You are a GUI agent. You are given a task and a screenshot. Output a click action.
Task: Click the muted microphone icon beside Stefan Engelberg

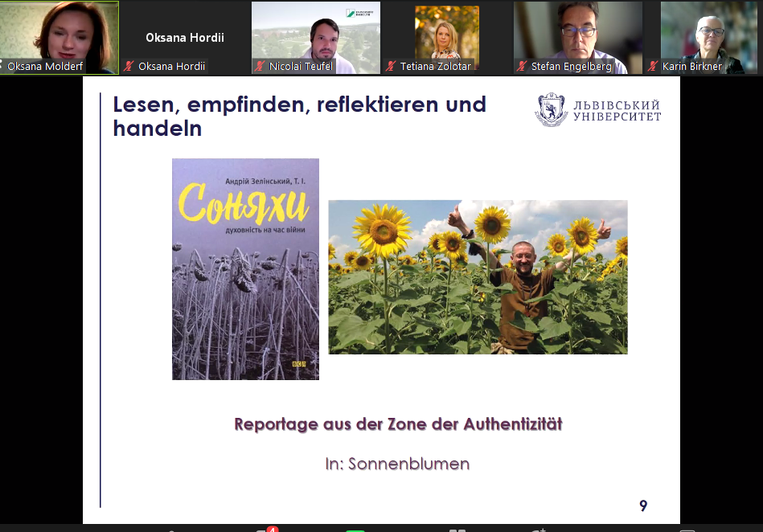pos(522,66)
